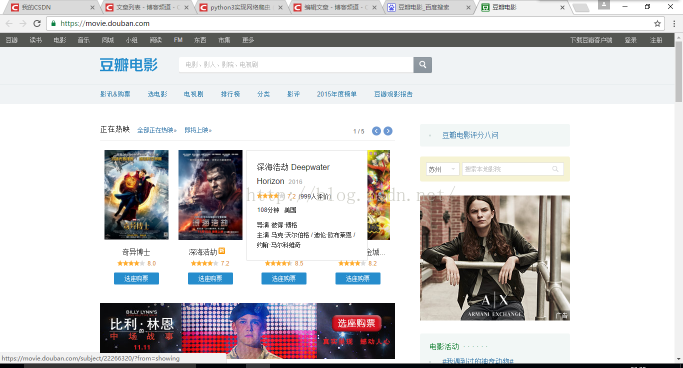The height and width of the screenshot is (368, 683).
Task: Click the browser address bar URL
Action: pos(105,24)
